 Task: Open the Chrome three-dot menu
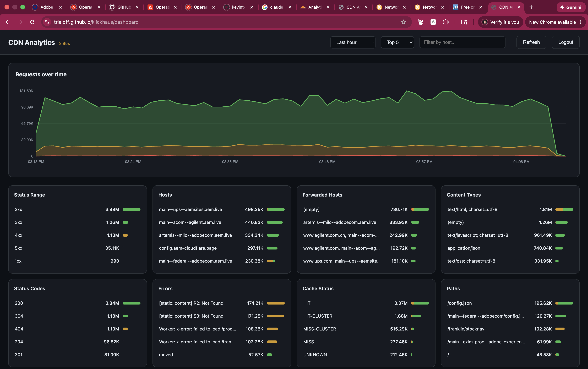point(581,22)
